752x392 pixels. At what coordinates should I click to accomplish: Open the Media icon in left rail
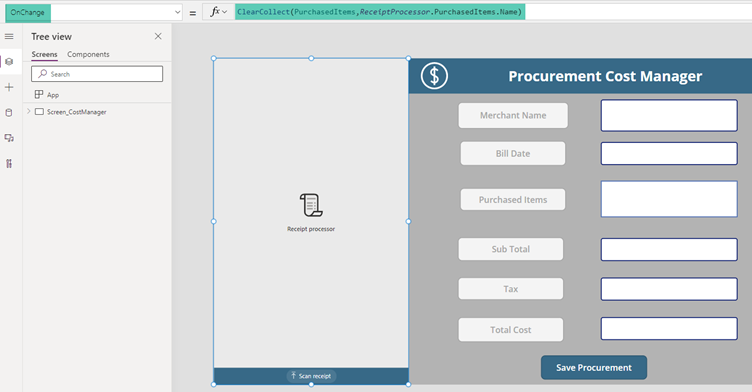(9, 138)
